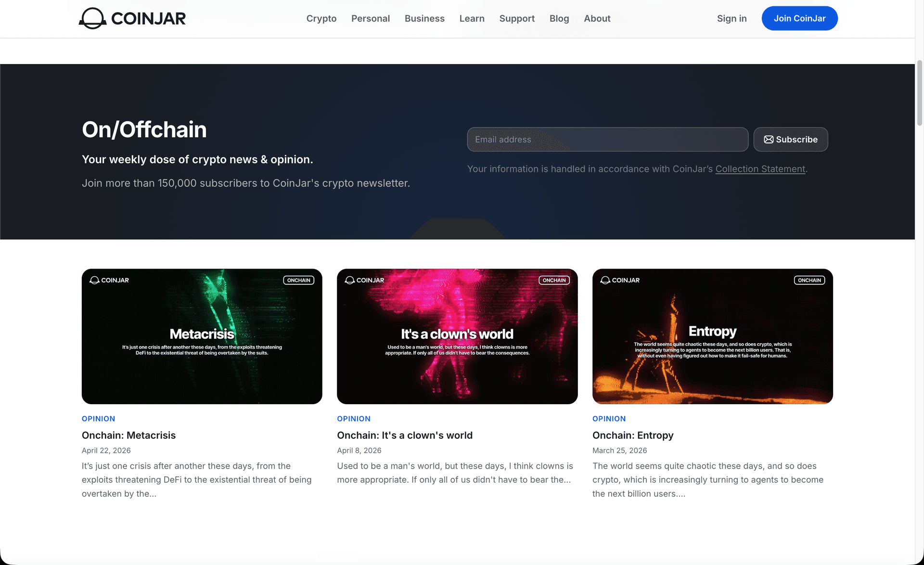Go to the Support page

point(517,18)
